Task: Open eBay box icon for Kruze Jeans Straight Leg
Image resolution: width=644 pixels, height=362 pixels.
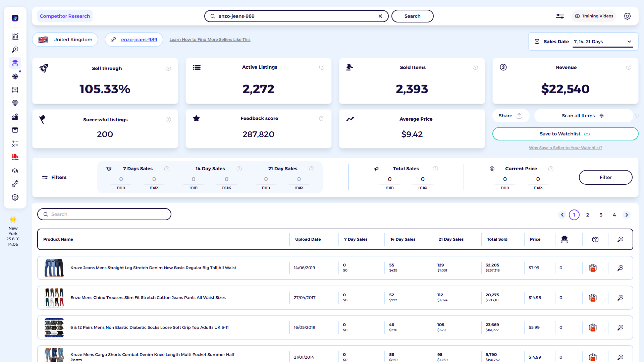Action: (593, 268)
